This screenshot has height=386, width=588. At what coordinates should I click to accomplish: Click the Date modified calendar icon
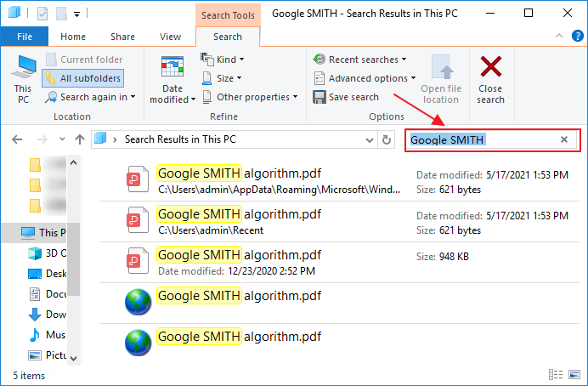tap(172, 67)
